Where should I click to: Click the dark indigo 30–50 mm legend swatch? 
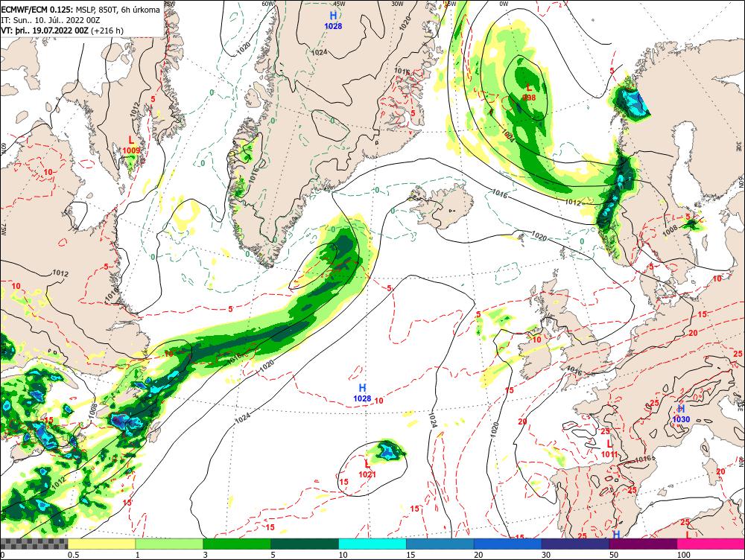575,544
